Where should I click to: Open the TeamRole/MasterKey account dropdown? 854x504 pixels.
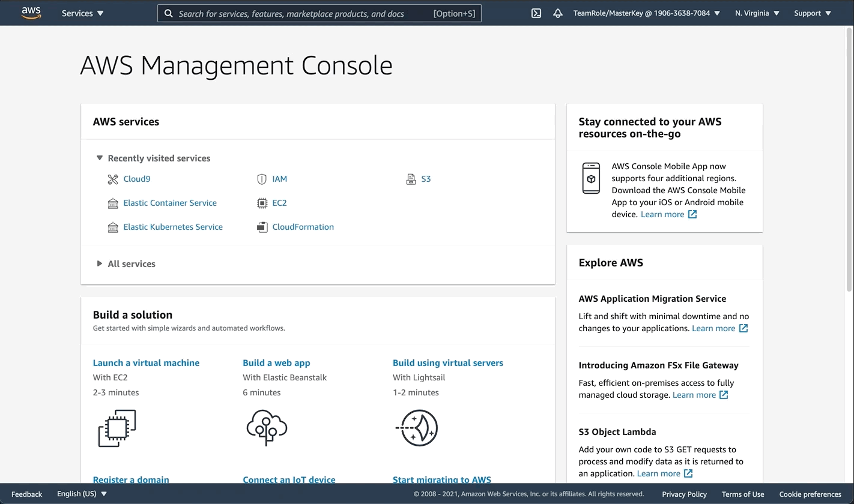coord(647,13)
